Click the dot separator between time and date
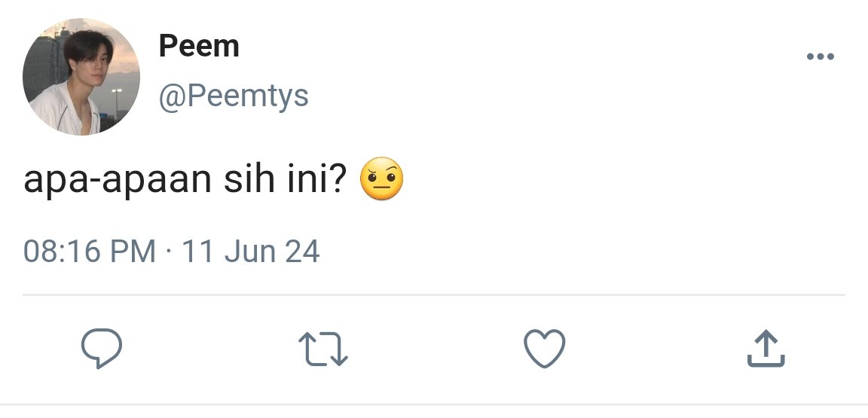Image resolution: width=868 pixels, height=418 pixels. tap(169, 252)
